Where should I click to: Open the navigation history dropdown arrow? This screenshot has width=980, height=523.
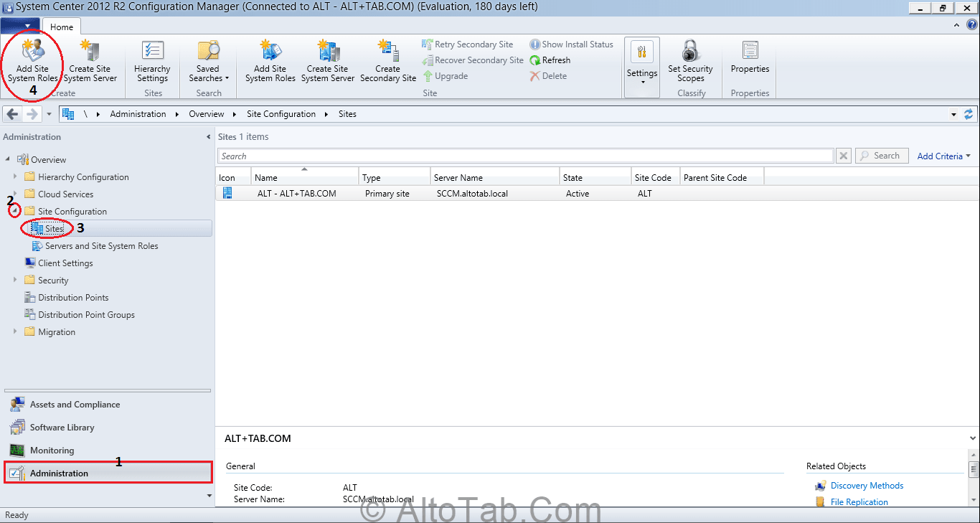[x=49, y=114]
